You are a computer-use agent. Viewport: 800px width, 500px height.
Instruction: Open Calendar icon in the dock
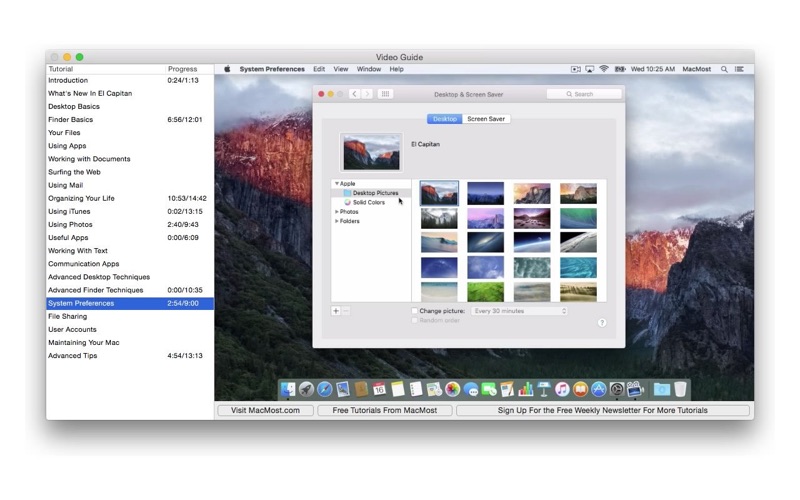379,389
